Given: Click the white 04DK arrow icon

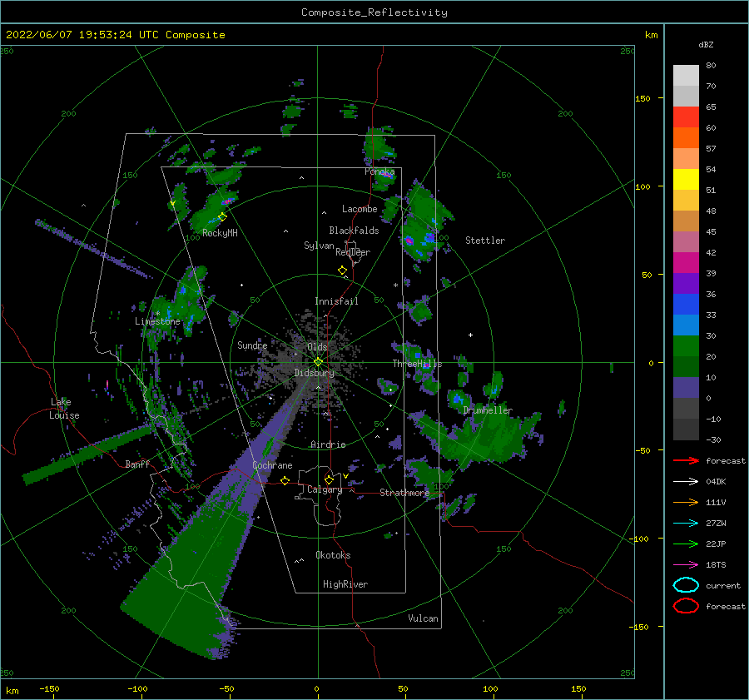Looking at the screenshot, I should pos(686,482).
